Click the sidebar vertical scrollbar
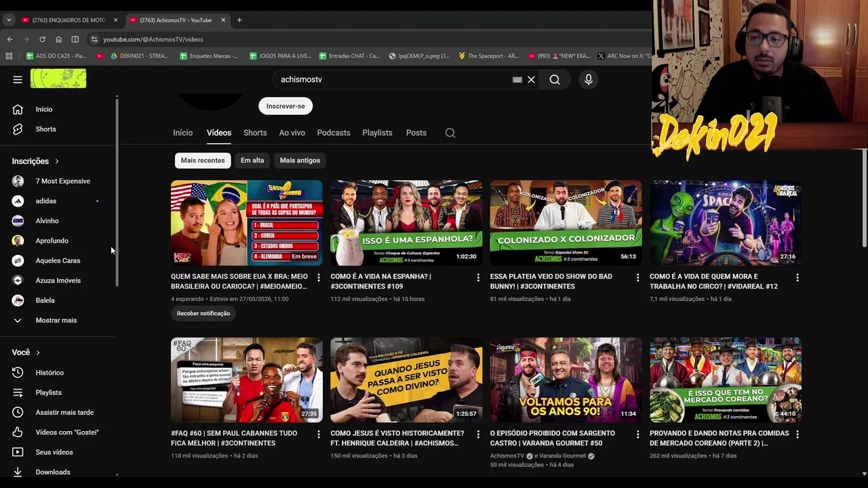Screen dimensions: 868x488 (x=117, y=192)
